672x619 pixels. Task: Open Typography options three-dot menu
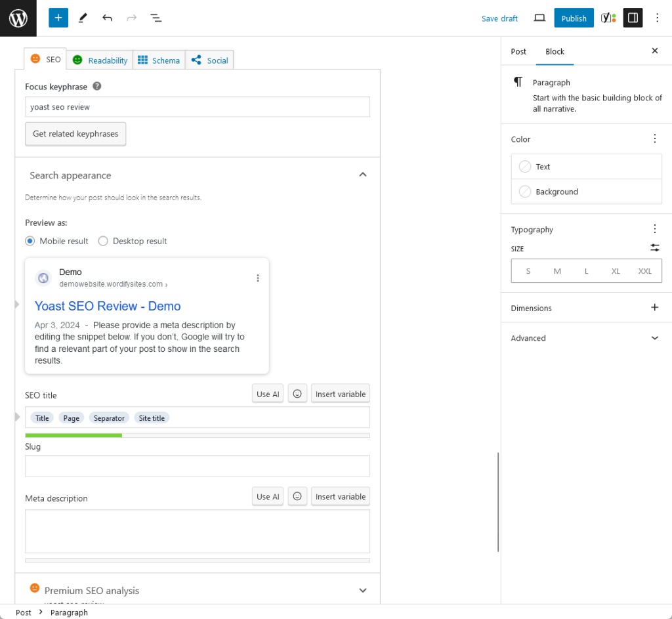pos(654,229)
